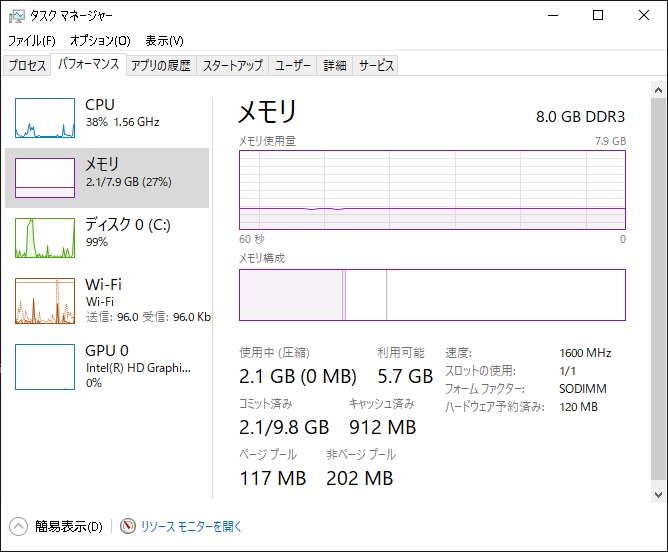
Task: Click the Task Manager title bar icon
Action: click(x=16, y=16)
